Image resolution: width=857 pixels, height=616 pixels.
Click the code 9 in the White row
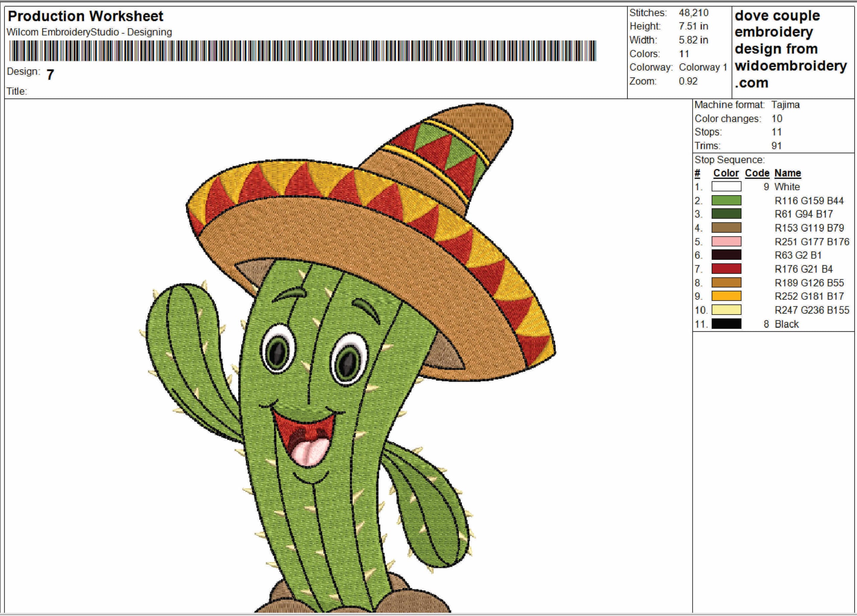click(766, 187)
